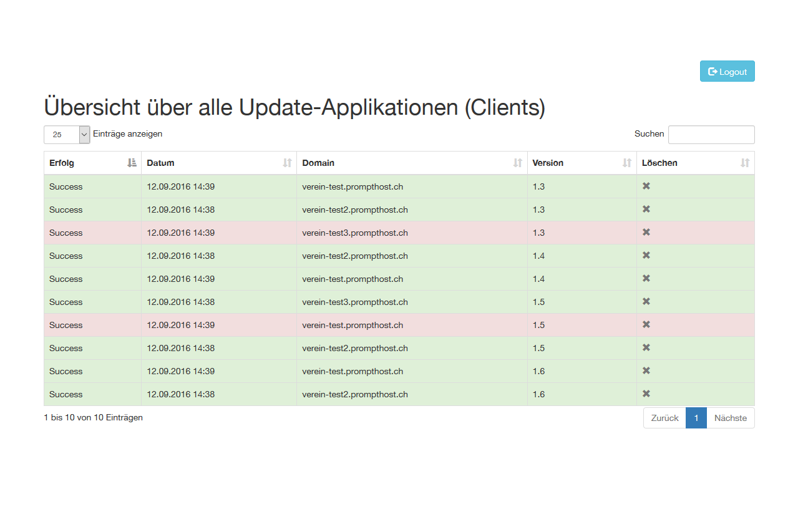
Task: Click the Löschen column sort arrows
Action: point(744,163)
